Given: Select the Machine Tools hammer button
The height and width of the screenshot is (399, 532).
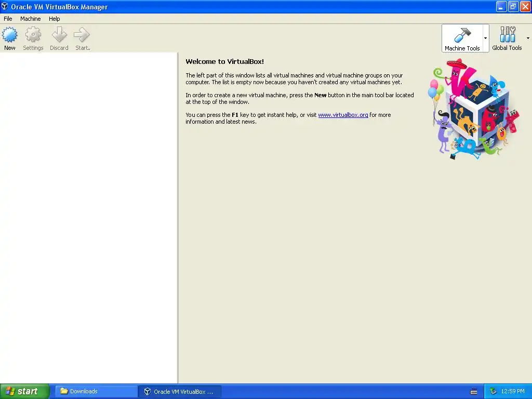Looking at the screenshot, I should click(462, 38).
